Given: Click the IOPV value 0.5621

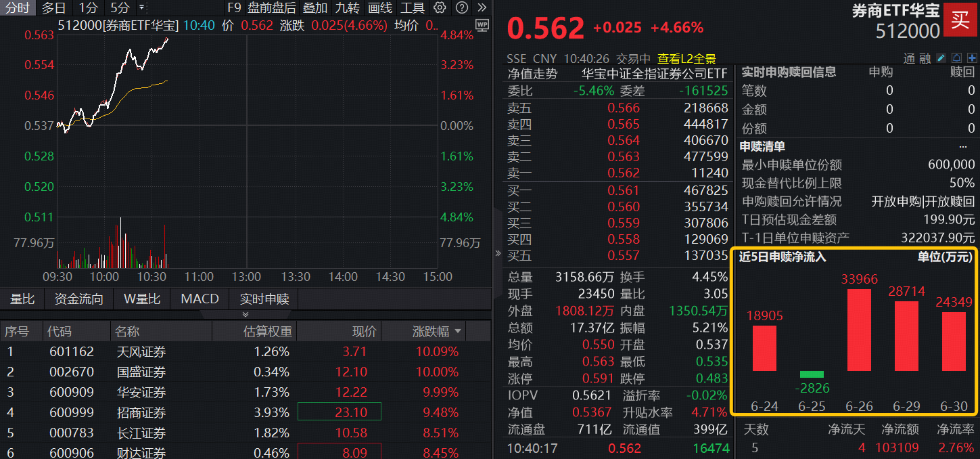Looking at the screenshot, I should point(591,395).
